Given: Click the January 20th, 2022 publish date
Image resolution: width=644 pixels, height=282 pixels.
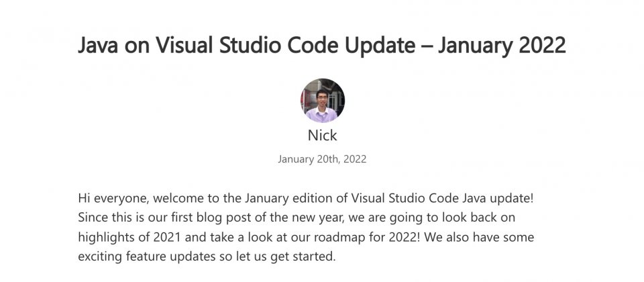Looking at the screenshot, I should [x=322, y=159].
